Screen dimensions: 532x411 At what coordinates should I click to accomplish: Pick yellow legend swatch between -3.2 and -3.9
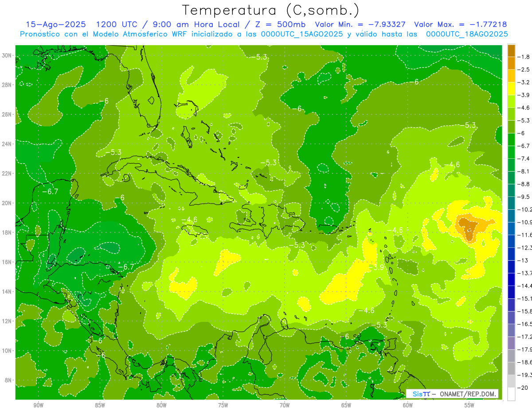(511, 89)
